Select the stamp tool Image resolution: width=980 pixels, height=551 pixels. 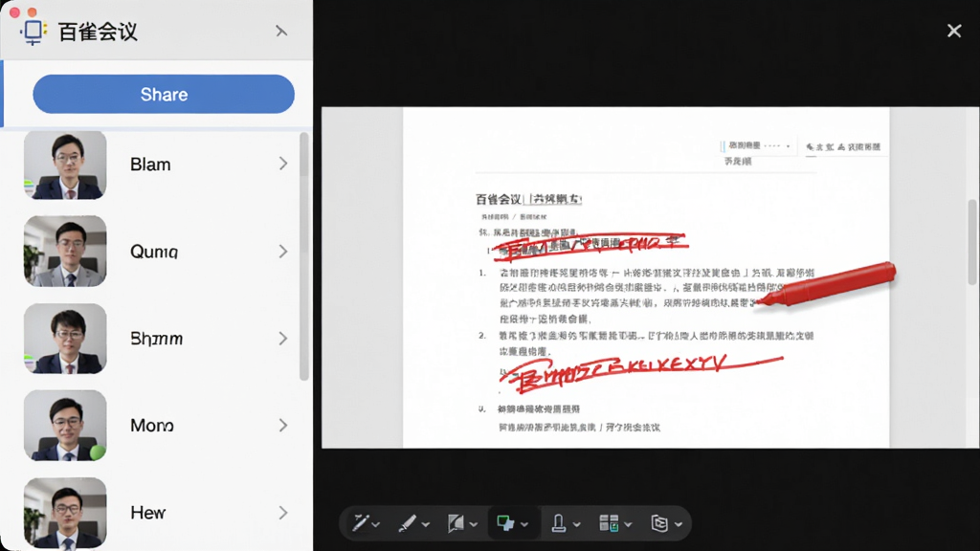(x=559, y=523)
